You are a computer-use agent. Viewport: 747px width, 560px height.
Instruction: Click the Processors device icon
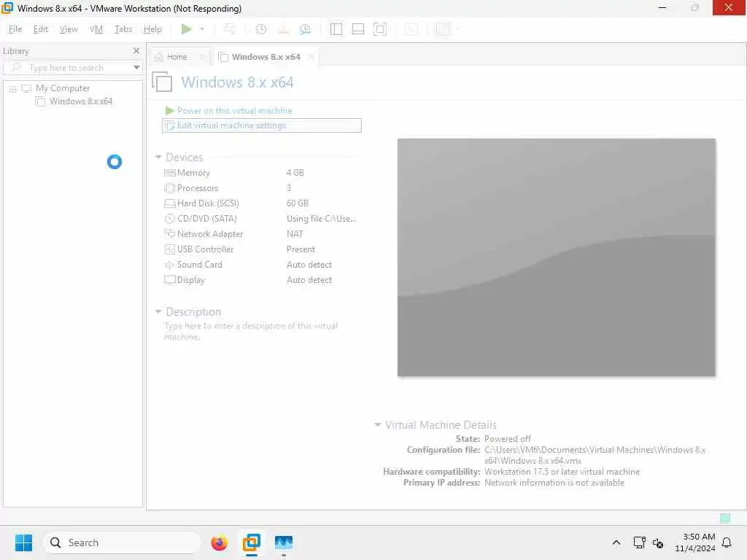coord(169,188)
